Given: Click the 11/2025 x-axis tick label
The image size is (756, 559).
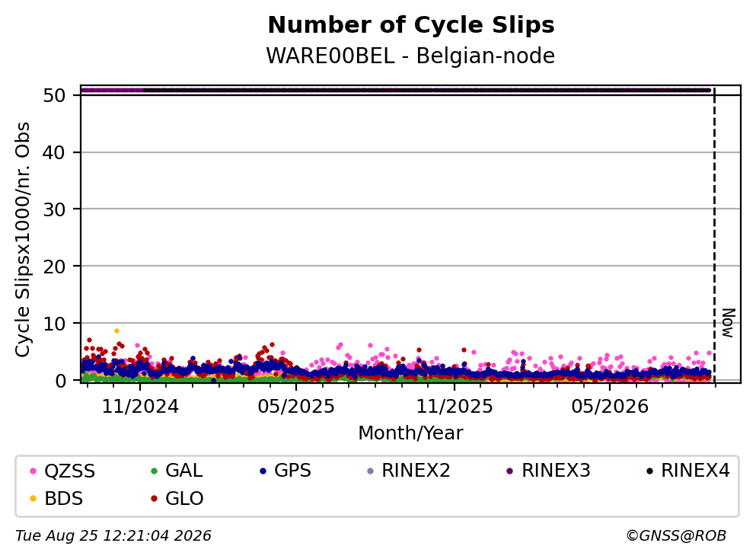Looking at the screenshot, I should (455, 407).
